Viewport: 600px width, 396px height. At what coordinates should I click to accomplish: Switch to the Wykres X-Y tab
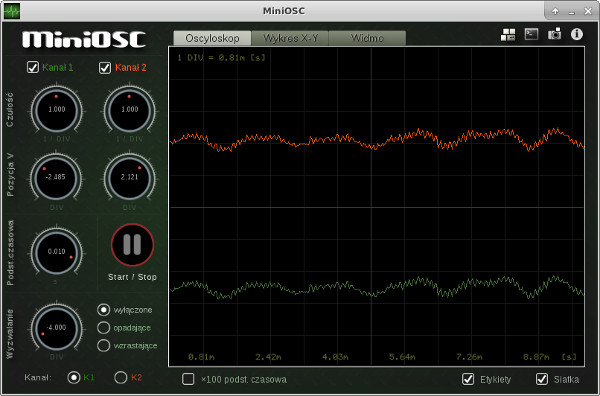point(290,38)
